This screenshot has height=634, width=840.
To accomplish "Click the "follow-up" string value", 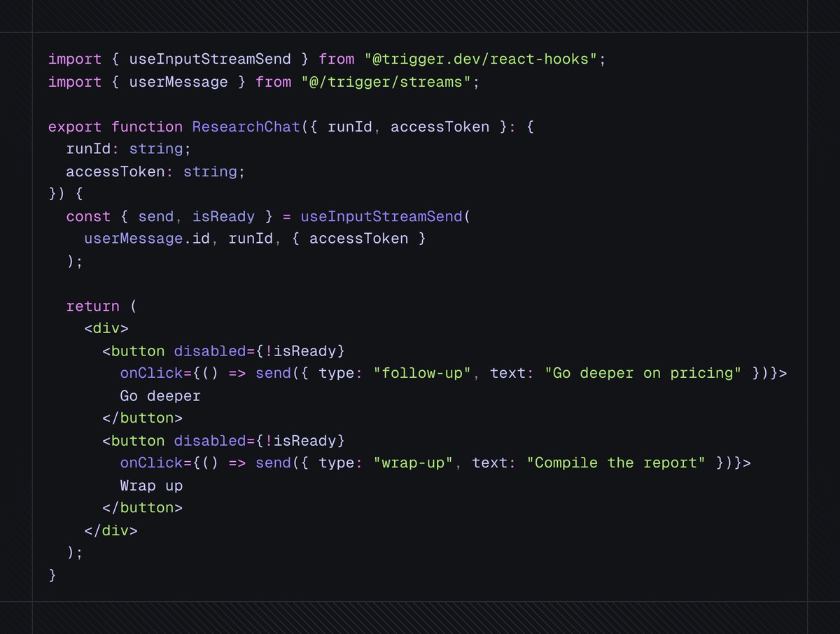I will 422,373.
